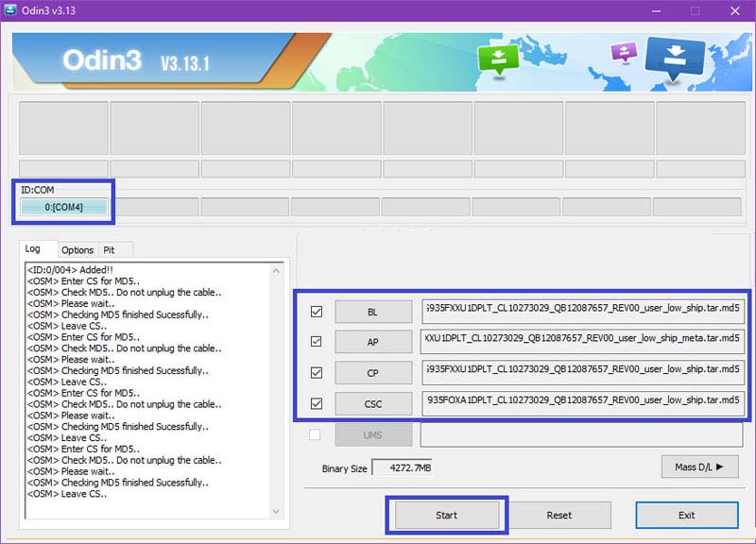The image size is (756, 544).
Task: Click the log panel scroll-up arrow
Action: (276, 271)
